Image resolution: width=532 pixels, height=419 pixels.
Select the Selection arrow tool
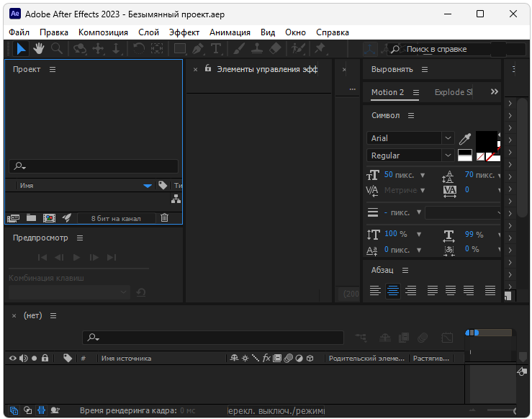click(21, 49)
